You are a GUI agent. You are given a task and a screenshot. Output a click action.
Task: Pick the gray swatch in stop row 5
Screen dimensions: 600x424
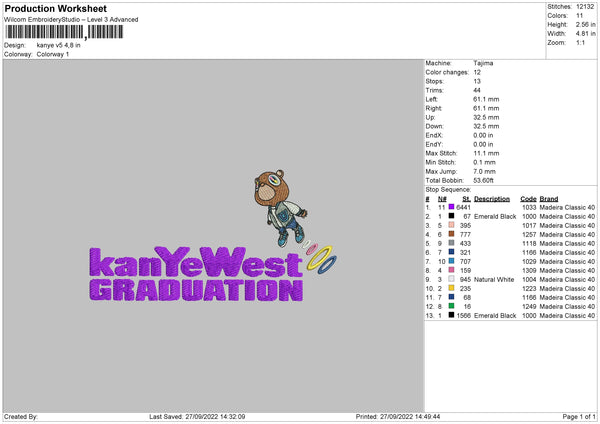click(452, 243)
